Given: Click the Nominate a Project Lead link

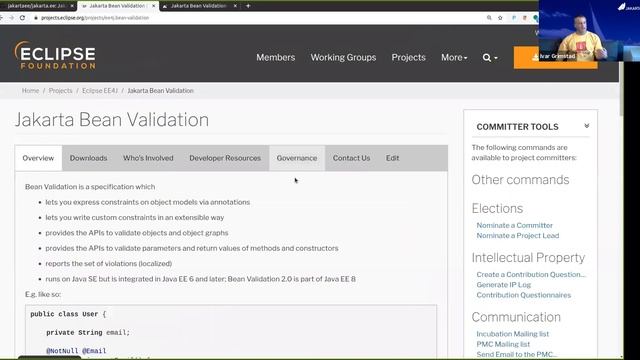Looking at the screenshot, I should coord(518,236).
